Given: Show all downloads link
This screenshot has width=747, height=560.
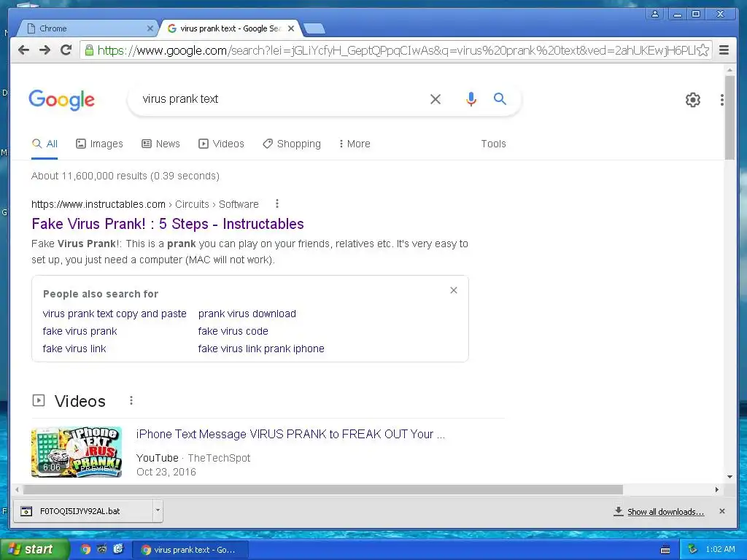Looking at the screenshot, I should [x=665, y=512].
